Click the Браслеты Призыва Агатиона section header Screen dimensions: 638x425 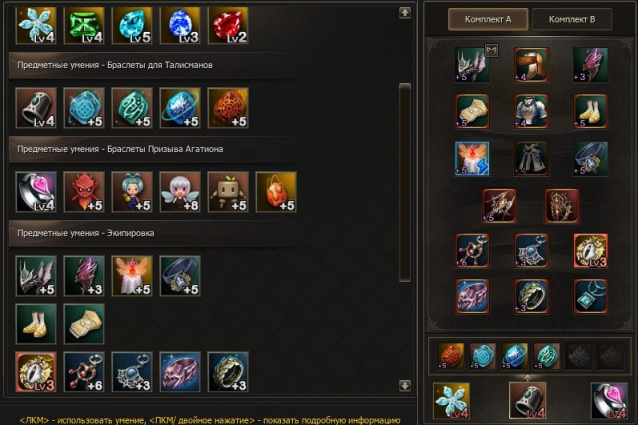[161, 149]
